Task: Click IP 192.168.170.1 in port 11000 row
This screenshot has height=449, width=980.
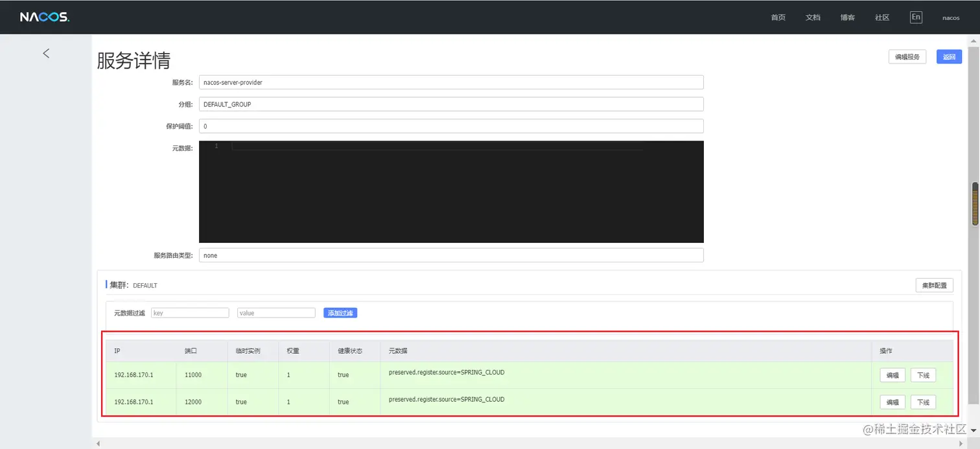Action: click(x=134, y=375)
